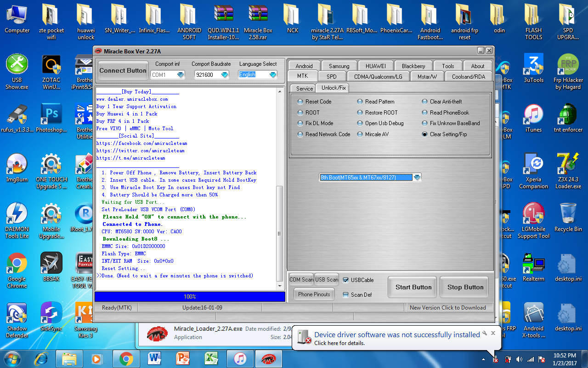
Task: Open iTunes desktop shortcut
Action: [534, 118]
